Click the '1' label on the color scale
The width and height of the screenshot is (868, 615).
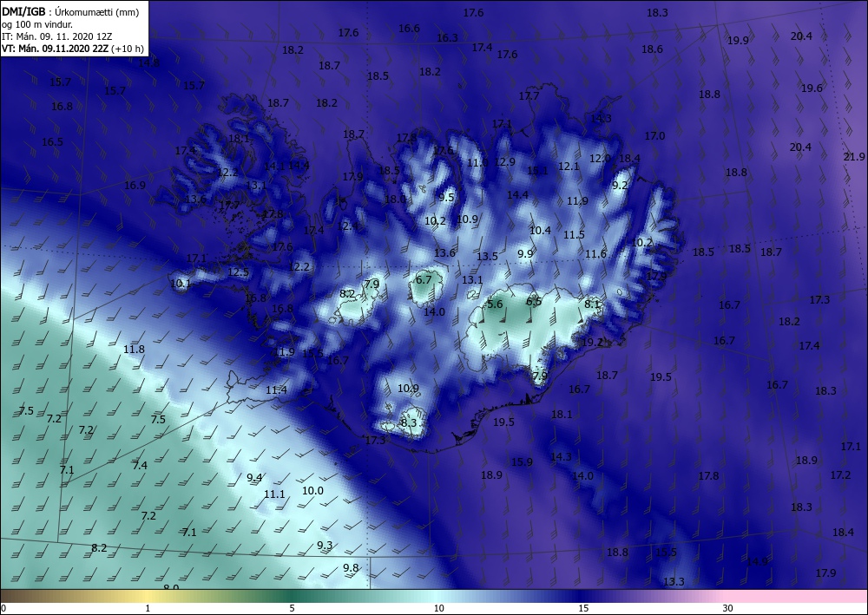[148, 609]
